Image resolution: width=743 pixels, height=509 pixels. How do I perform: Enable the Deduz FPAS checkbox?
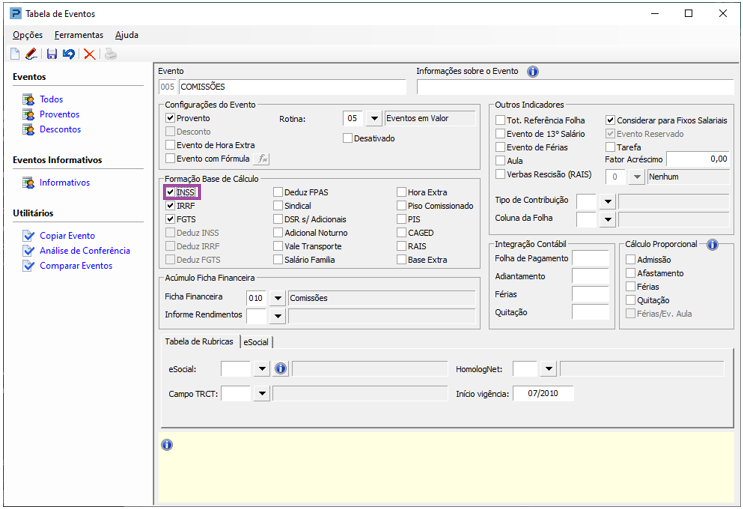click(x=278, y=192)
